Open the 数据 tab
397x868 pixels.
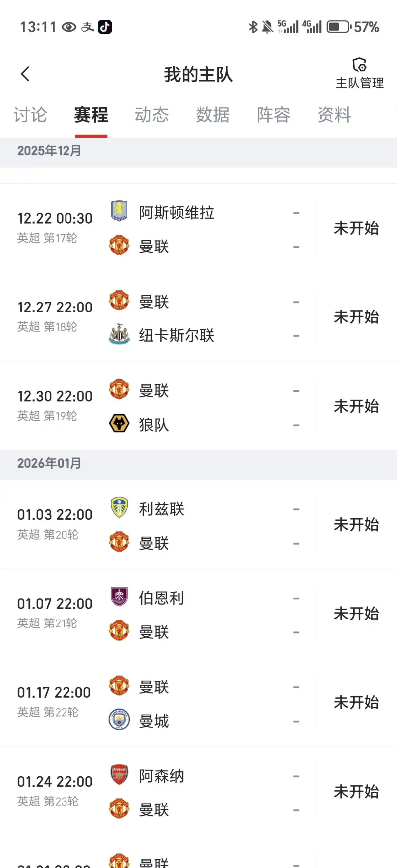[x=212, y=115]
